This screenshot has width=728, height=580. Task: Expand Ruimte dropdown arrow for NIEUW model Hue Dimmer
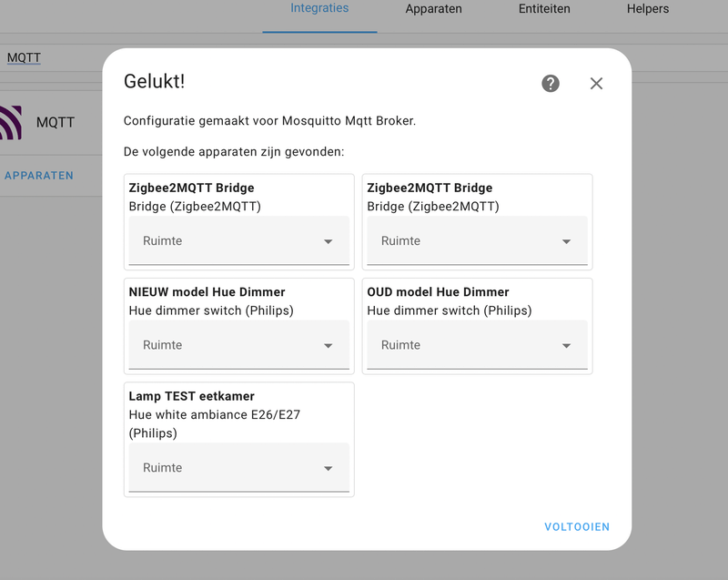tap(329, 346)
